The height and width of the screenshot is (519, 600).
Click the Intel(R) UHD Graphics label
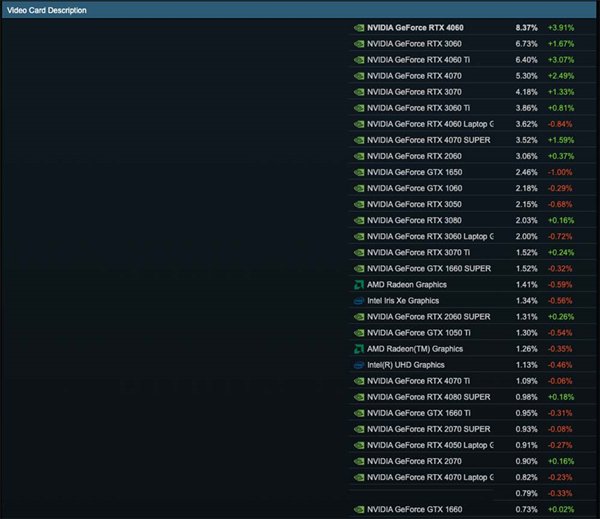click(x=406, y=366)
